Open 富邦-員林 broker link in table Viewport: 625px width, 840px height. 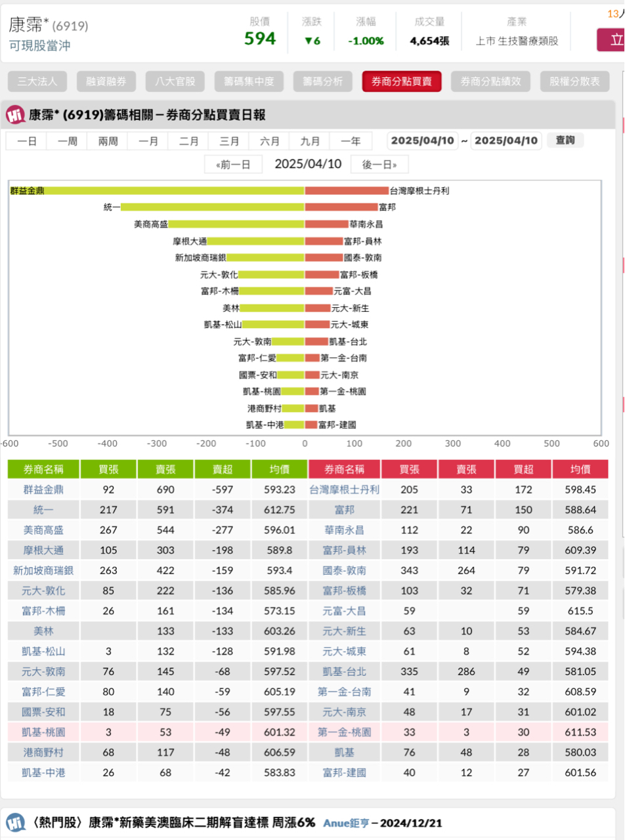coord(344,551)
